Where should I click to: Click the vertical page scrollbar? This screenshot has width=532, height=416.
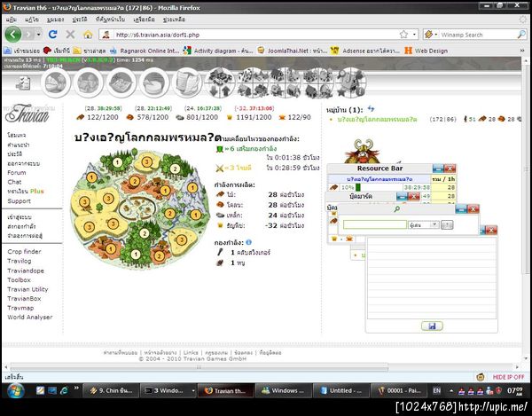pyautogui.click(x=527, y=169)
